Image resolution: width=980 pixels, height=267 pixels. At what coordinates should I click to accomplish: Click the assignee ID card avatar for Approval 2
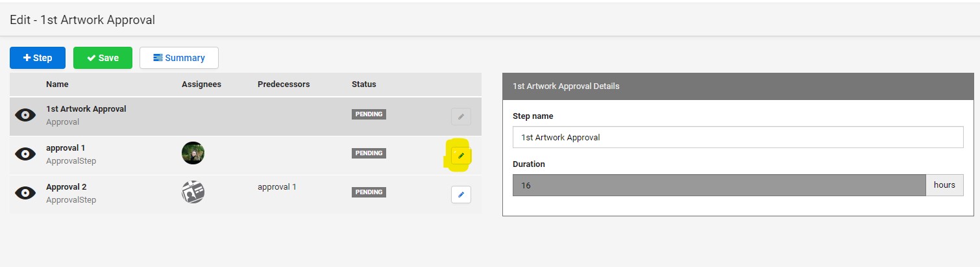pyautogui.click(x=193, y=192)
